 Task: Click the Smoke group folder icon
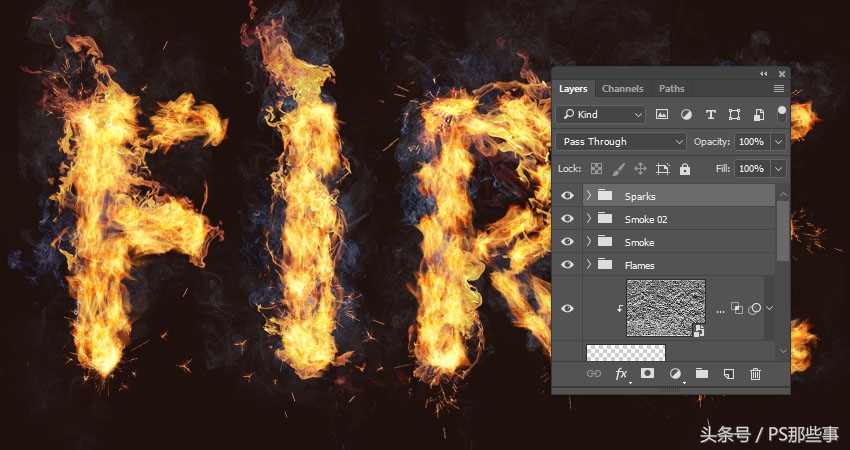coord(605,241)
